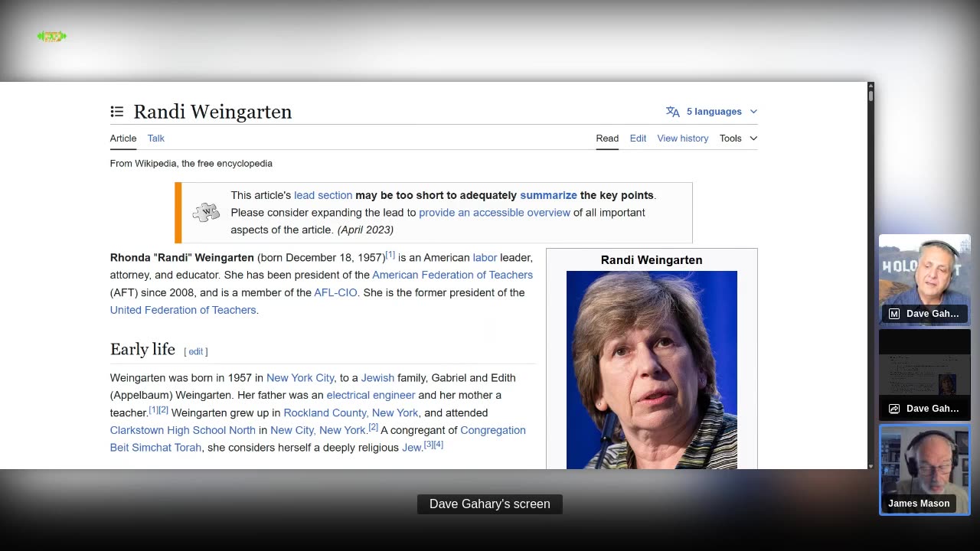Open American Federation of Teachers link

(x=452, y=275)
